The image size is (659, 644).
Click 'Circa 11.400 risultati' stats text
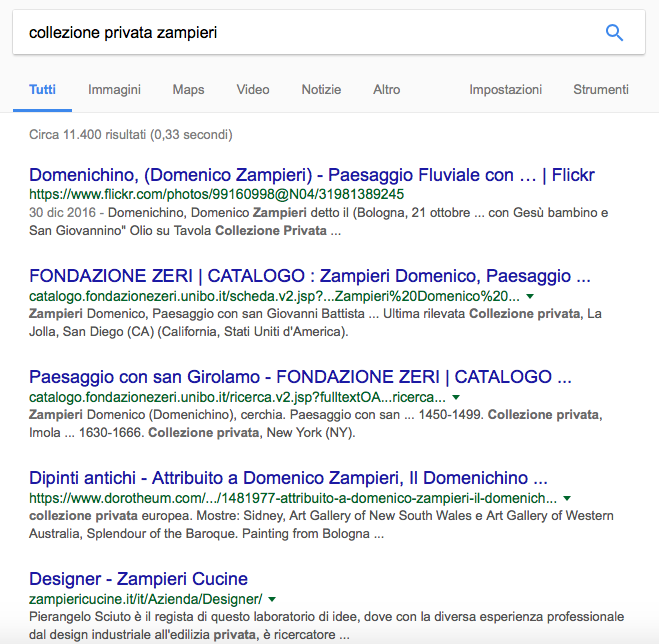coord(131,135)
